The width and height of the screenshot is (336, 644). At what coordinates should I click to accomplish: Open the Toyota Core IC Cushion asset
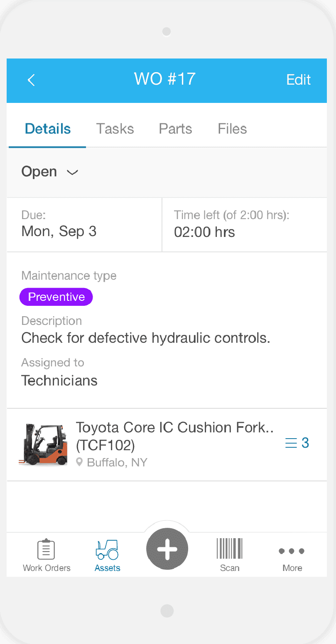pyautogui.click(x=174, y=436)
